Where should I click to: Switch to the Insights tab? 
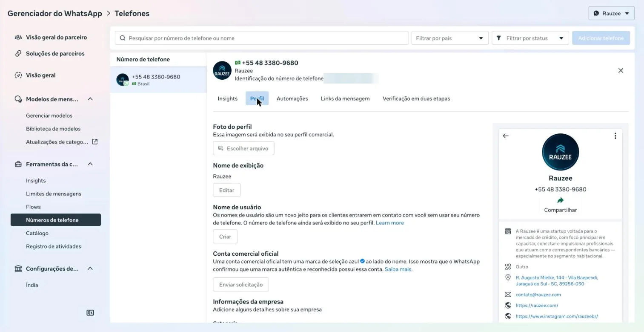pyautogui.click(x=228, y=99)
